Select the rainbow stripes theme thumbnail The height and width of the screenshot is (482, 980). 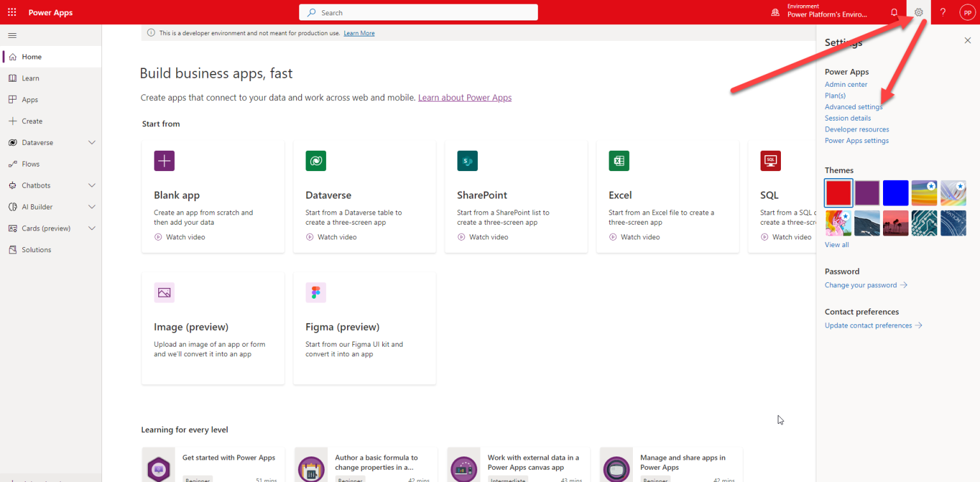coord(924,193)
